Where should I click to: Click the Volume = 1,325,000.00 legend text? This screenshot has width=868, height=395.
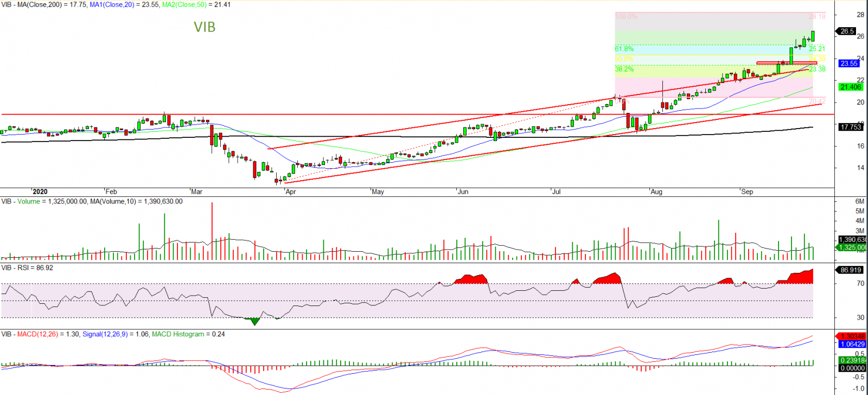53,201
